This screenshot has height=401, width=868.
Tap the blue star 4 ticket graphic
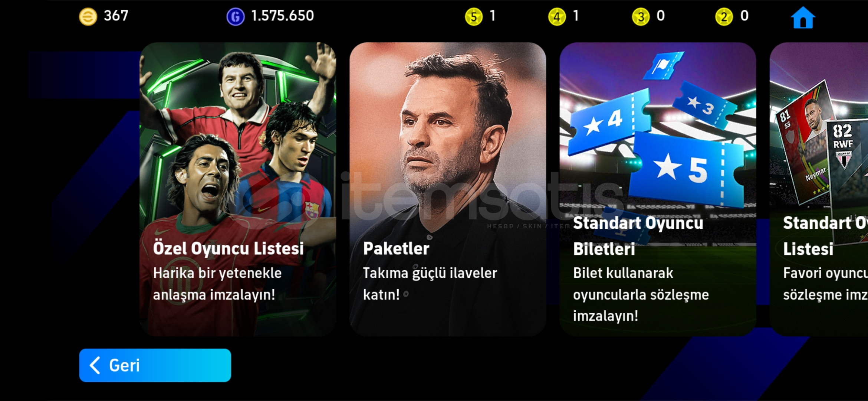[x=608, y=123]
